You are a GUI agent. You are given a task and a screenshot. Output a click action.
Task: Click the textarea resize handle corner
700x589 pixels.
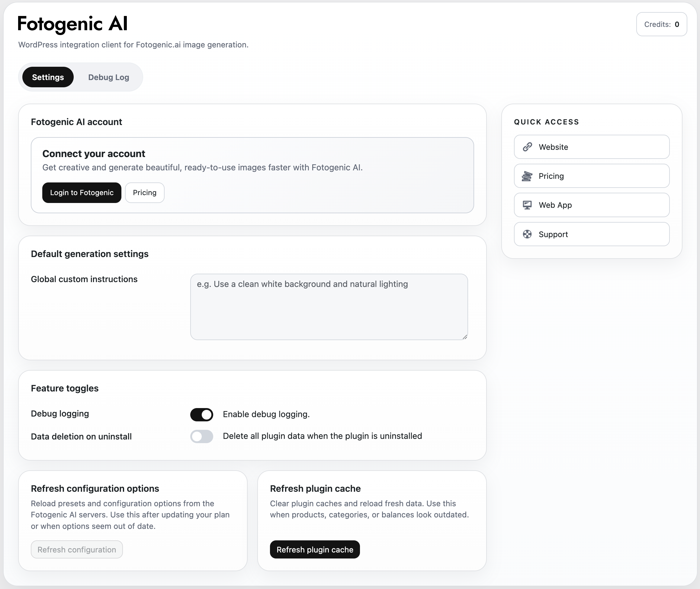point(465,337)
